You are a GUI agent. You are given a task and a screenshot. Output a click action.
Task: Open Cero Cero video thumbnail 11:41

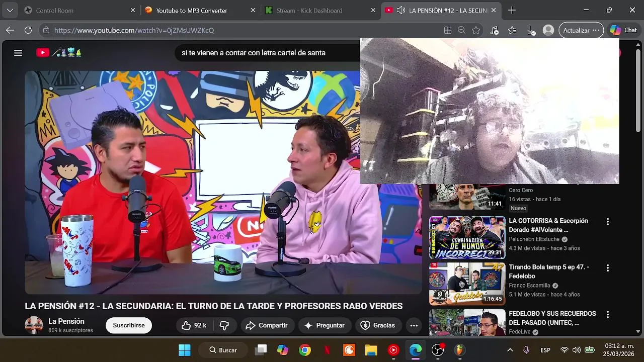pos(467,197)
